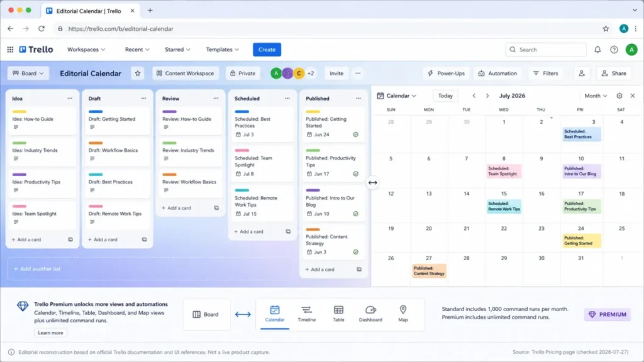Image resolution: width=644 pixels, height=362 pixels.
Task: Expand the Starred dropdown
Action: pos(177,49)
